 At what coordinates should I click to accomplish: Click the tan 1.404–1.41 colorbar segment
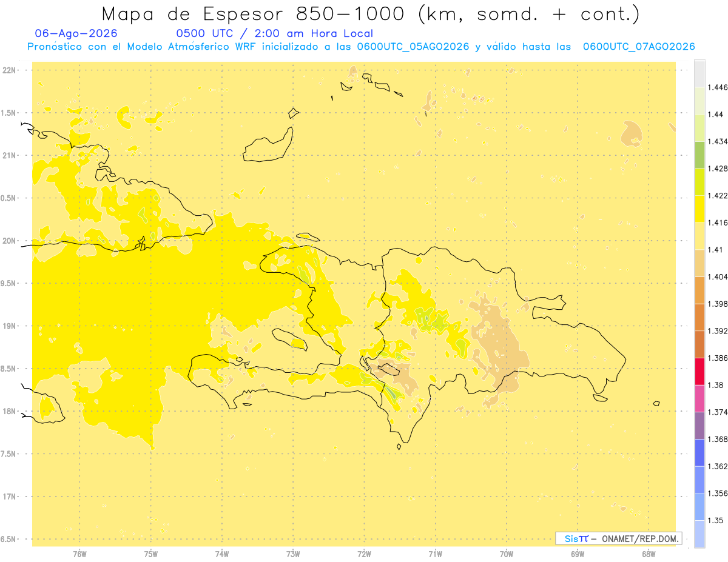pyautogui.click(x=699, y=263)
